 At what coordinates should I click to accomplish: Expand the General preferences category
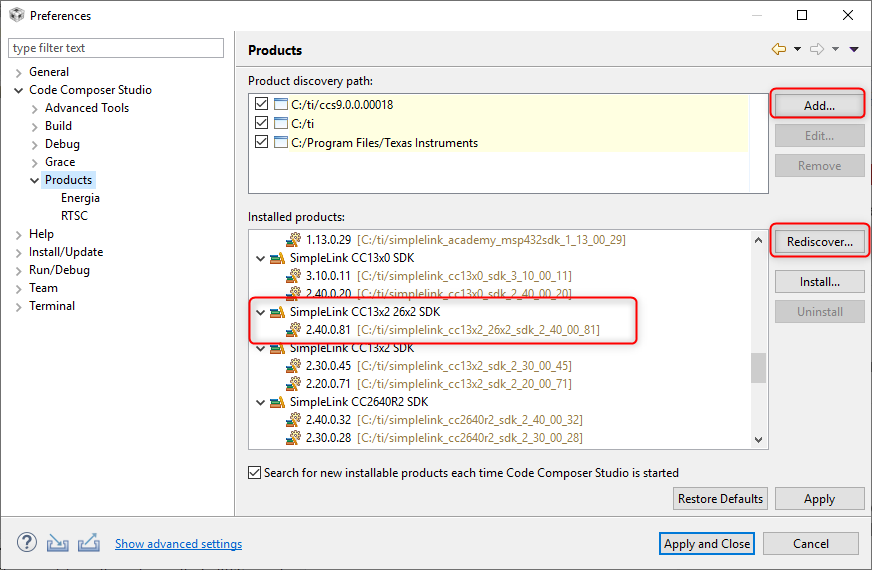click(19, 72)
